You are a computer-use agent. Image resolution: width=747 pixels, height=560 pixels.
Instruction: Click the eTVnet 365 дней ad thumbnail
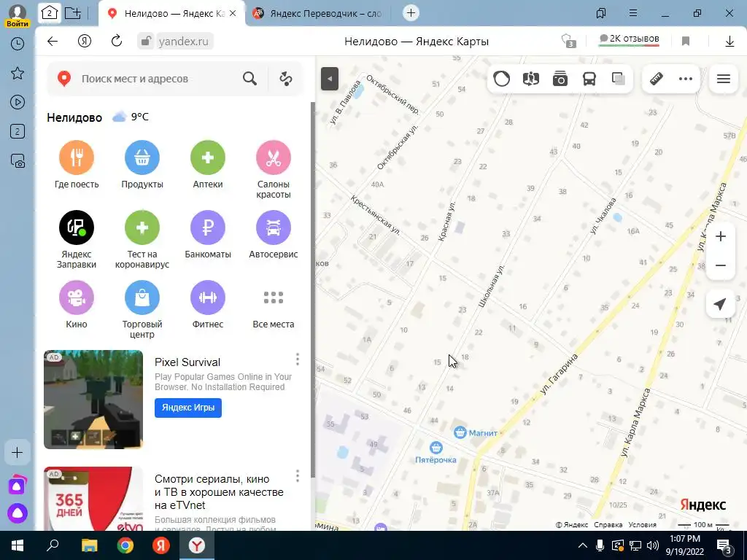click(x=93, y=499)
